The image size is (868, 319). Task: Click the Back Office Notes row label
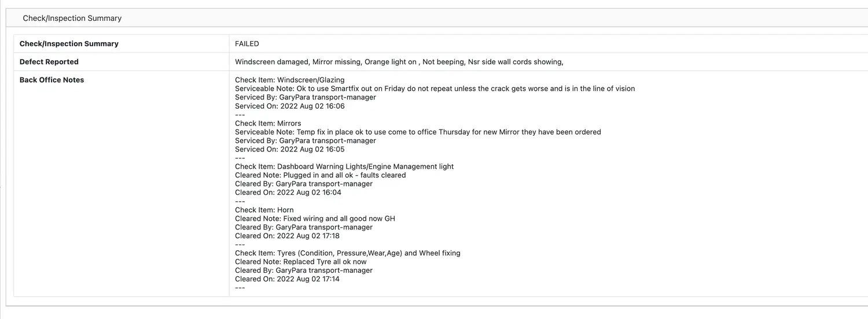point(52,80)
